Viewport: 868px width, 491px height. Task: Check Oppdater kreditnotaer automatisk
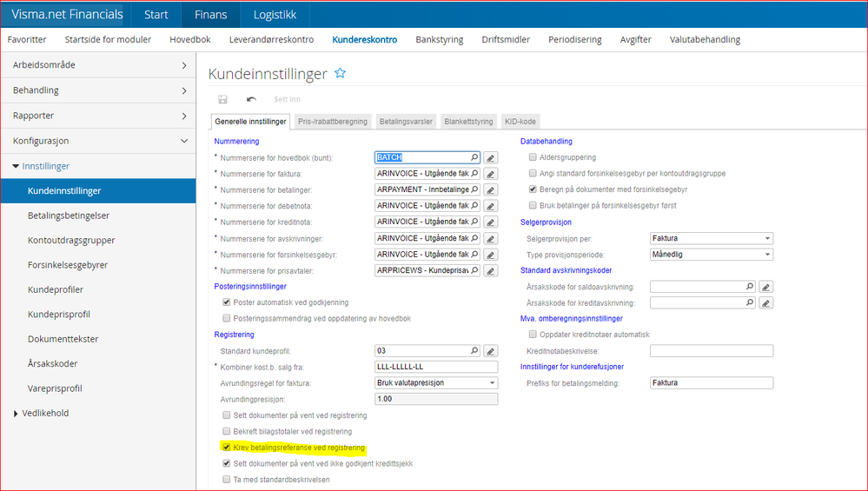(x=533, y=335)
